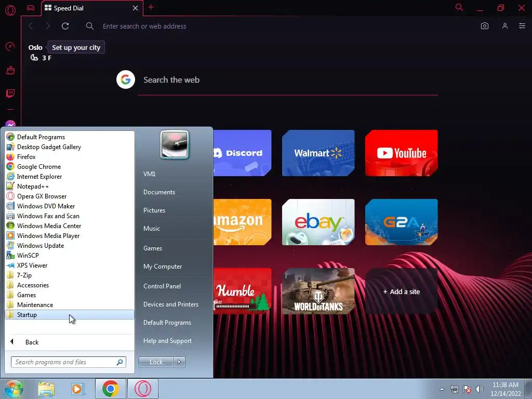The height and width of the screenshot is (399, 532).
Task: Open the Humble speed dial tile
Action: (242, 291)
